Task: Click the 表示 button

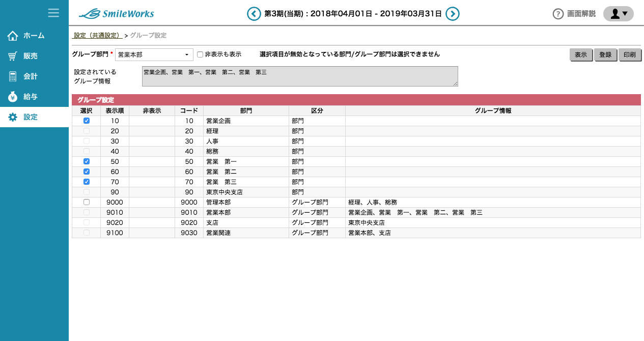Action: point(581,55)
